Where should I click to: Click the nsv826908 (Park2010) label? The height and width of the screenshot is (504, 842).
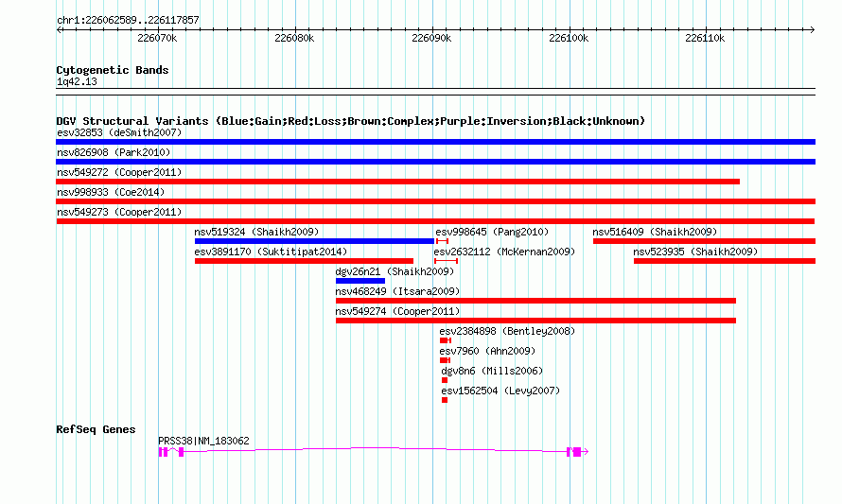click(x=114, y=152)
